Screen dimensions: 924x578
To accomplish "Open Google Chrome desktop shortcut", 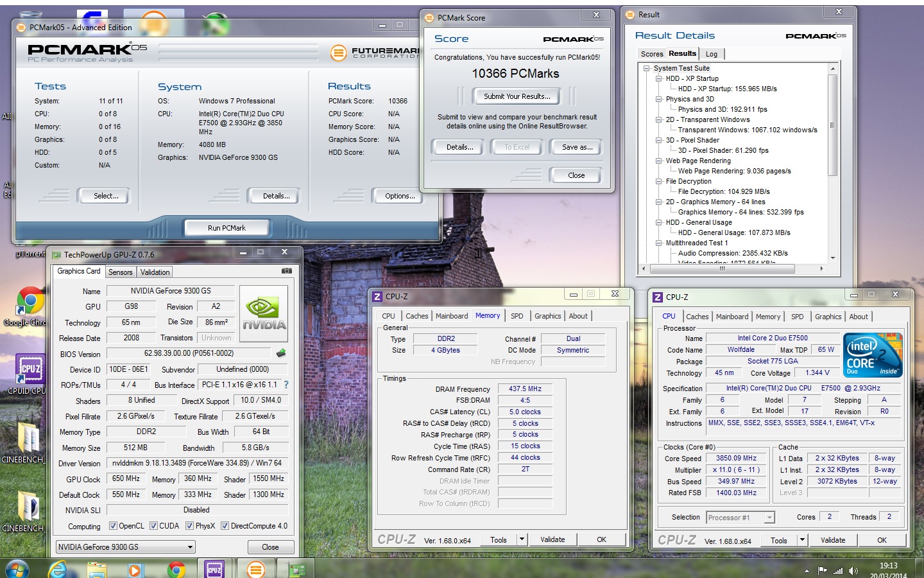I will pos(30,307).
